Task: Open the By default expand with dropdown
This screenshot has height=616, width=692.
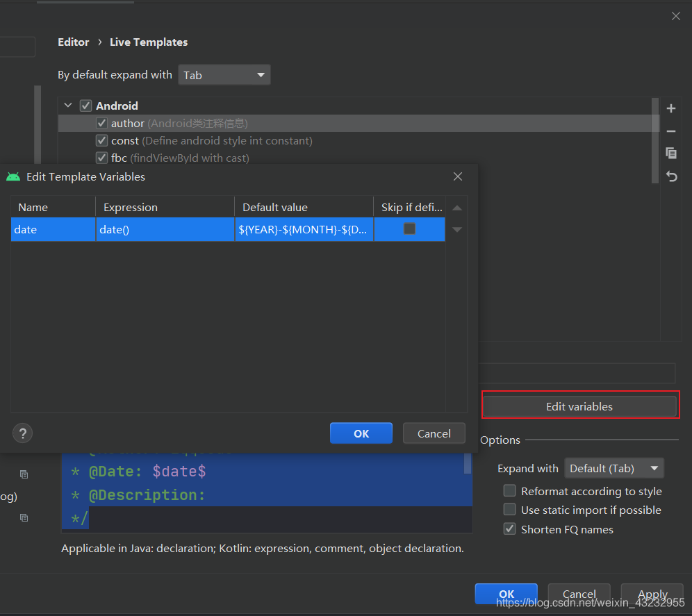Action: click(224, 74)
